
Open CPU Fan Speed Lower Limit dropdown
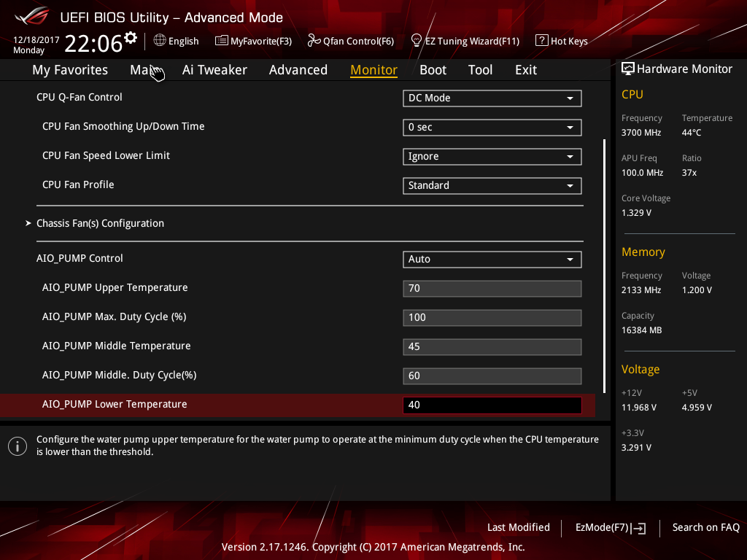click(492, 157)
